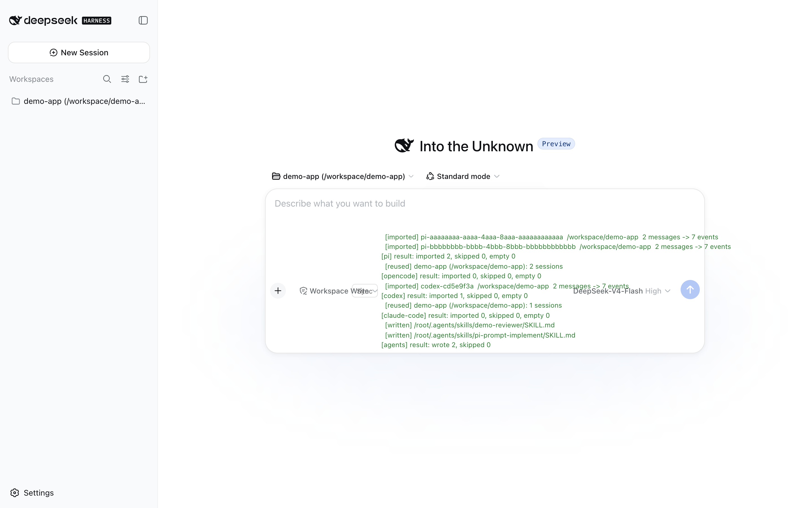This screenshot has height=508, width=812.
Task: Collapse the sidebar with the panel icon
Action: (143, 21)
